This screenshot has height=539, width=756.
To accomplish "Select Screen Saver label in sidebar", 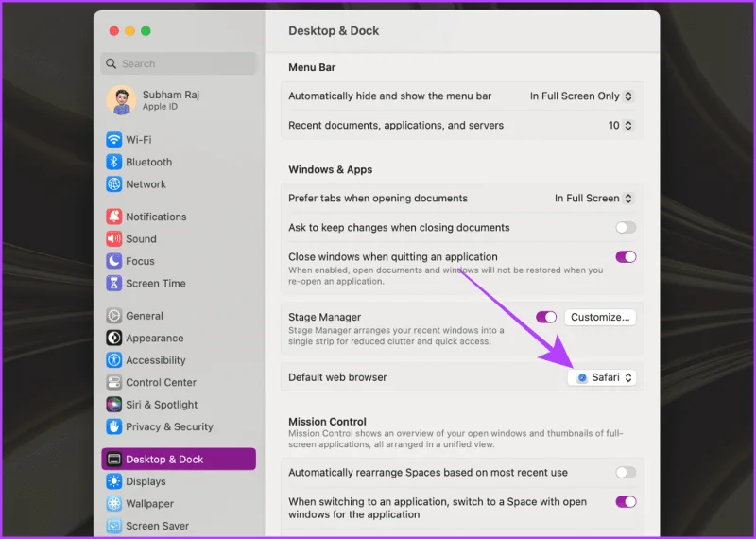I will tap(157, 526).
